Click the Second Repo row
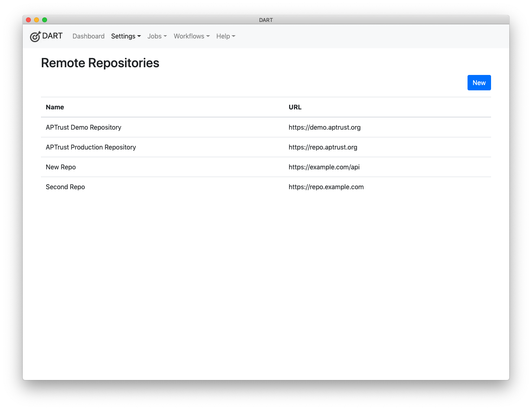The image size is (532, 410). [65, 187]
